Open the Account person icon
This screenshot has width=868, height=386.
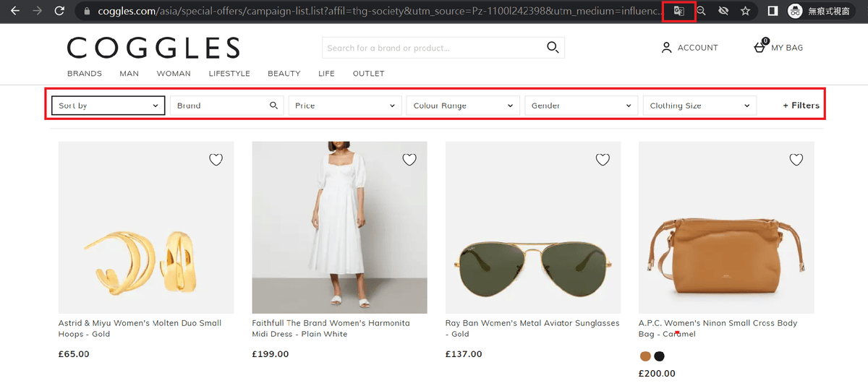pyautogui.click(x=666, y=48)
